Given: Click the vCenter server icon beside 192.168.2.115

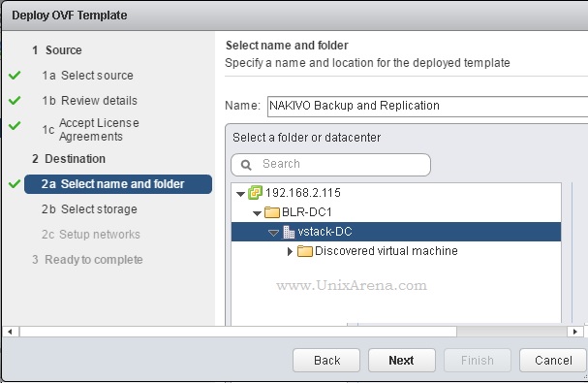Looking at the screenshot, I should 256,193.
